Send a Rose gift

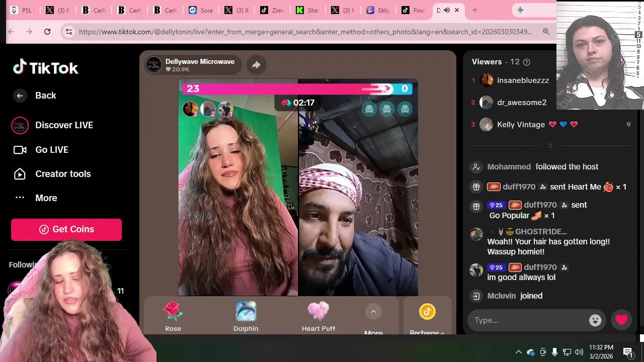pos(173,317)
